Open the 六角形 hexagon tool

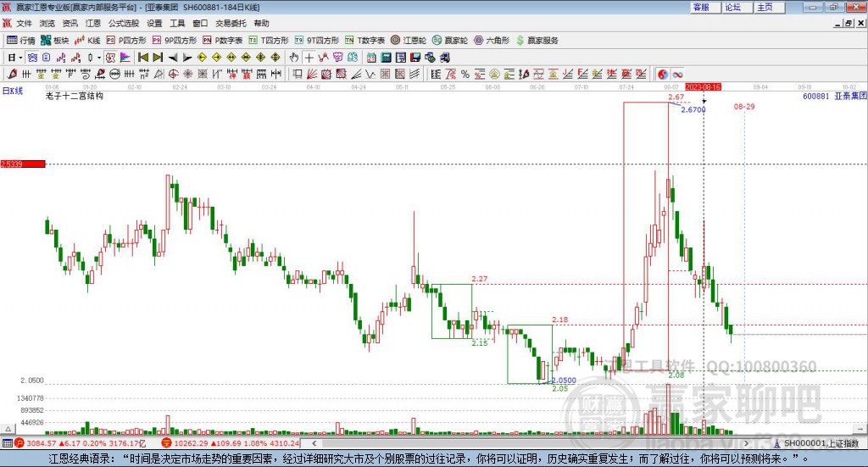[492, 41]
